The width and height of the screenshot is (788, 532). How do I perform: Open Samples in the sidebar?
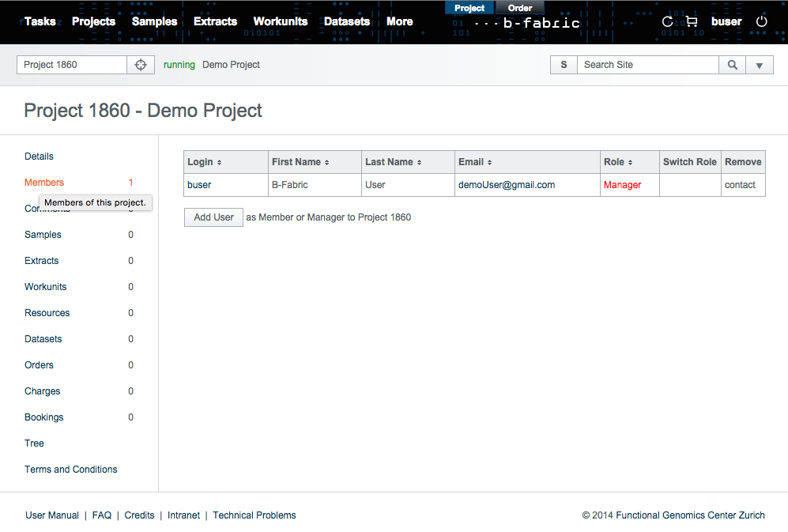tap(43, 235)
